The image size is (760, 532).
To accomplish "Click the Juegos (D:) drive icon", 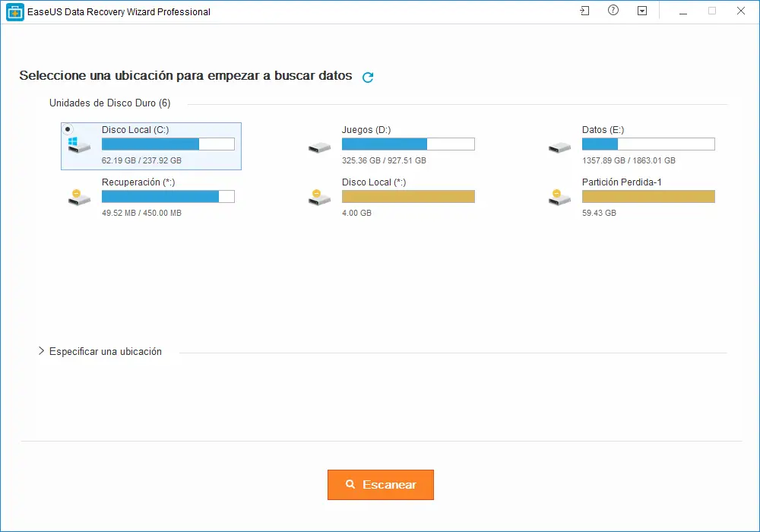I will (x=319, y=147).
